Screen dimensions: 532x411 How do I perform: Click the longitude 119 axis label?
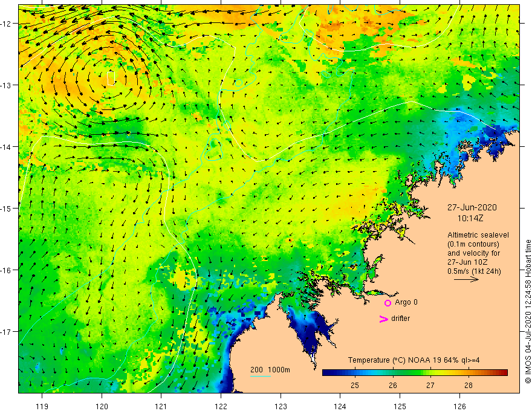point(42,406)
